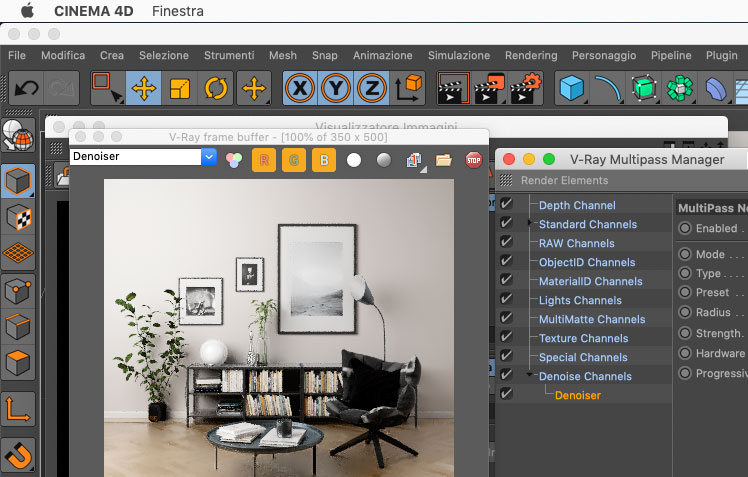Open the Rendering menu
The width and height of the screenshot is (748, 477).
point(531,55)
